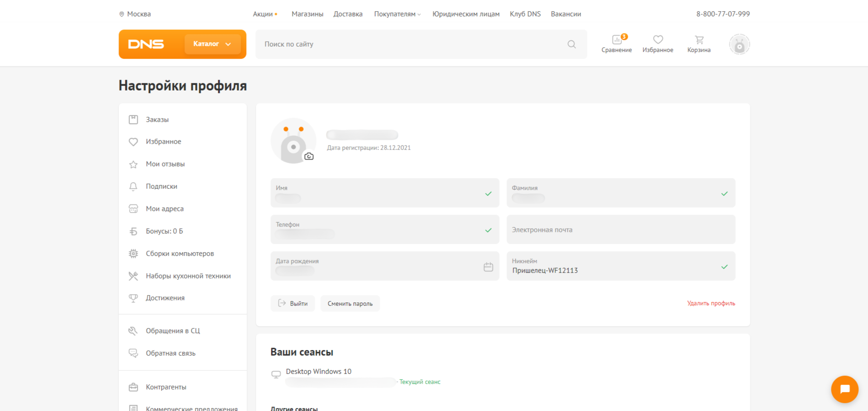This screenshot has width=868, height=411.
Task: Click the speech icon beside Обратная связь
Action: (133, 353)
